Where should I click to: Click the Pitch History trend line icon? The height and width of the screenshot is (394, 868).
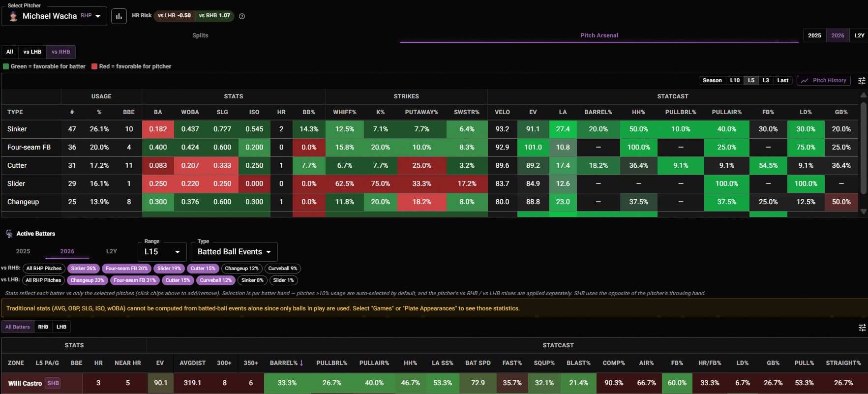coord(805,81)
